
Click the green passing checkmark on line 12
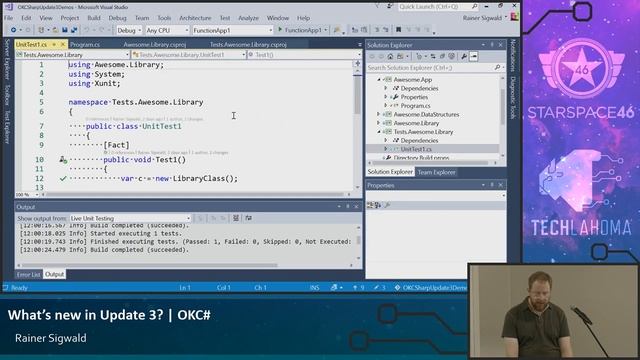click(63, 178)
